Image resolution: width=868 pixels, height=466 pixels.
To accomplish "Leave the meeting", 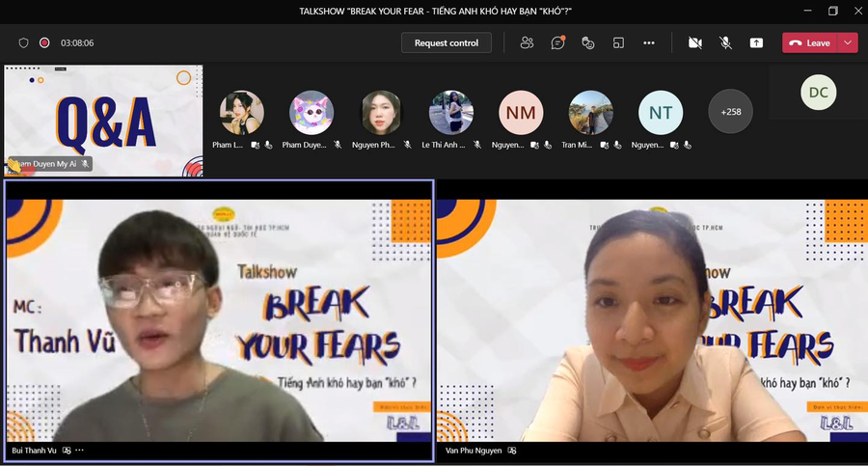I will tap(810, 42).
